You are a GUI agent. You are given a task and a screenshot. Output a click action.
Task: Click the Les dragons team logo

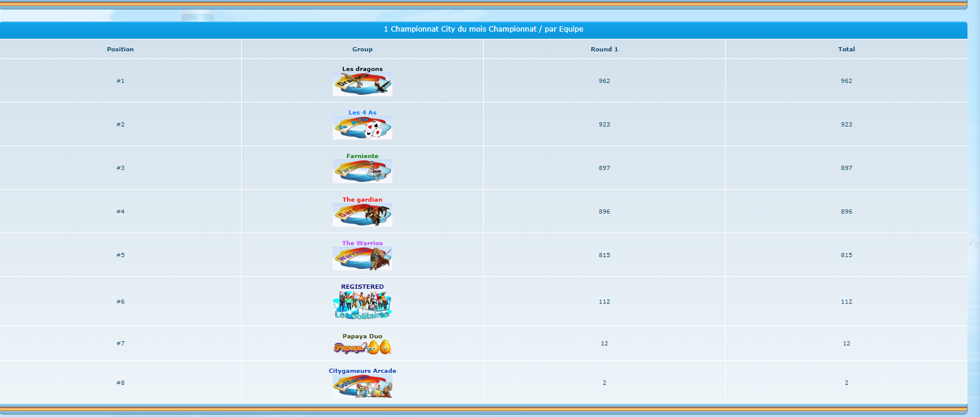pos(362,85)
